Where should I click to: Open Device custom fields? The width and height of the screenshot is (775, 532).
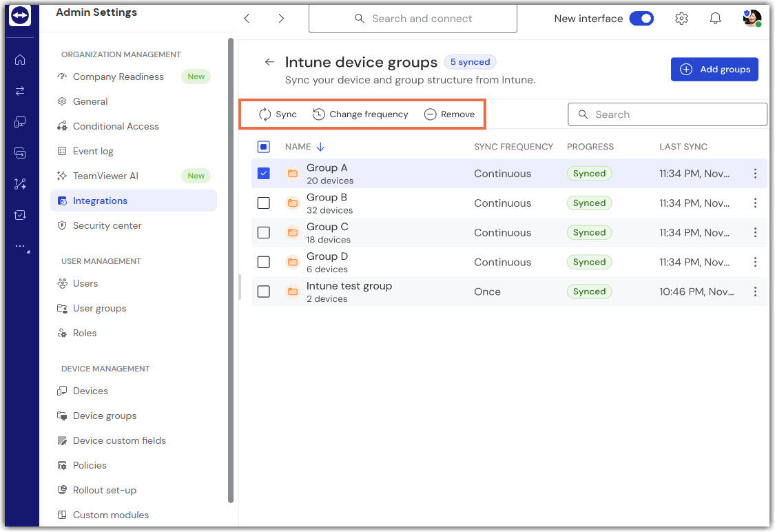134,440
